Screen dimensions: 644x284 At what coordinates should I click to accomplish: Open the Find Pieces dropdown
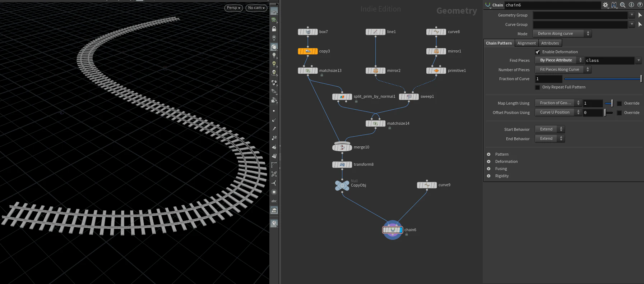(559, 60)
